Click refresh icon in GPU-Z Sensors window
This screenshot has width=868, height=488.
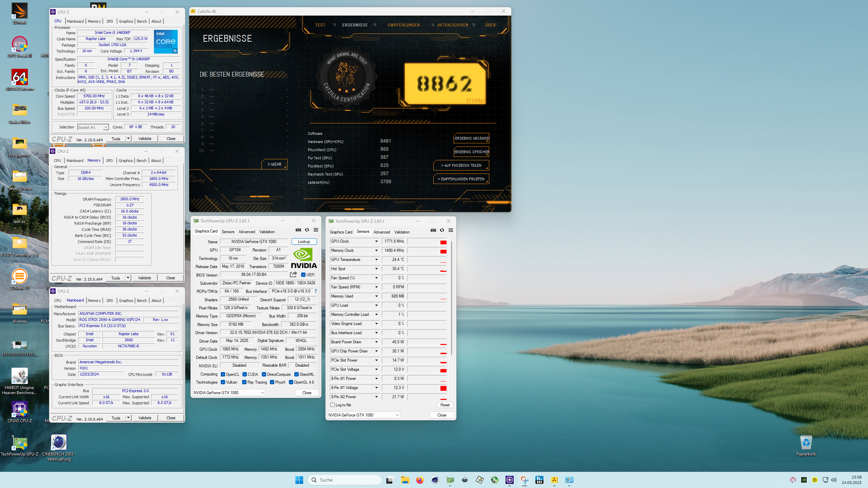point(442,230)
